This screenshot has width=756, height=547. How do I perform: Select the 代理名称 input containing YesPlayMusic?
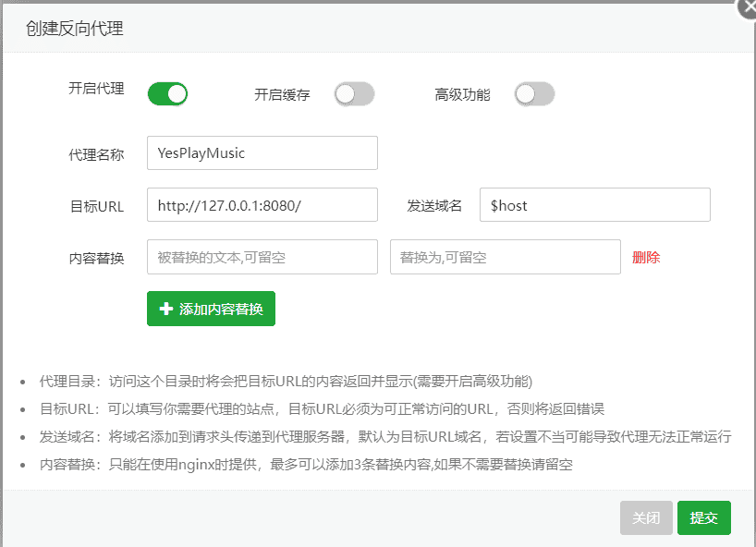click(x=262, y=152)
